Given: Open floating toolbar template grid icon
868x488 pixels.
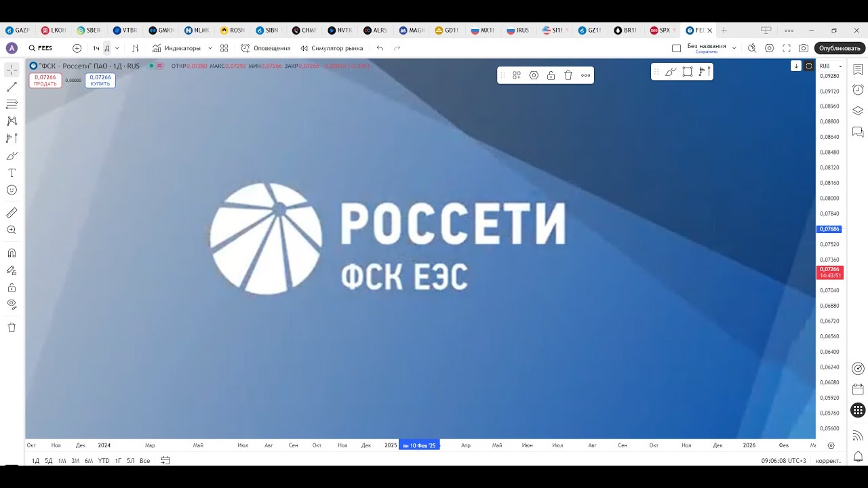Looking at the screenshot, I should [517, 75].
